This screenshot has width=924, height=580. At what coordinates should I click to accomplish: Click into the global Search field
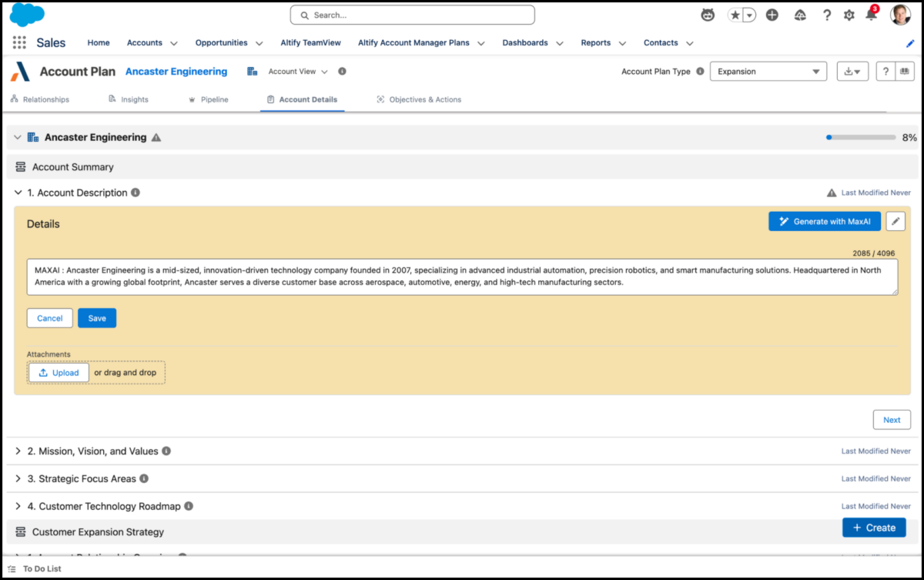pyautogui.click(x=412, y=15)
